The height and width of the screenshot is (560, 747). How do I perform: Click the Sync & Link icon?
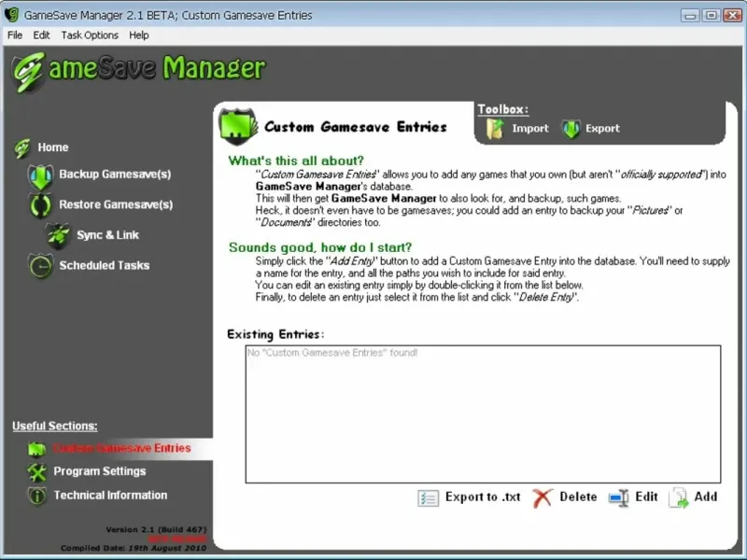coord(58,236)
